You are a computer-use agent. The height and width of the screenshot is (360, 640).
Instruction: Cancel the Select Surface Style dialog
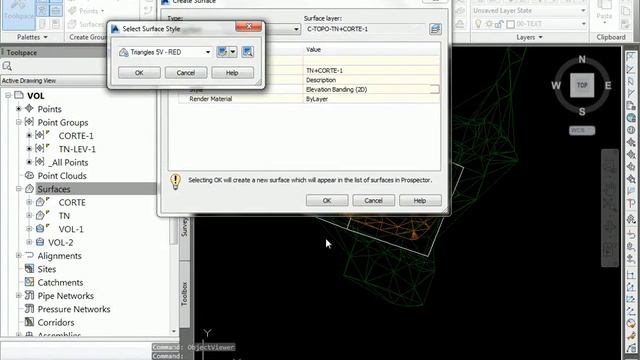coord(186,73)
